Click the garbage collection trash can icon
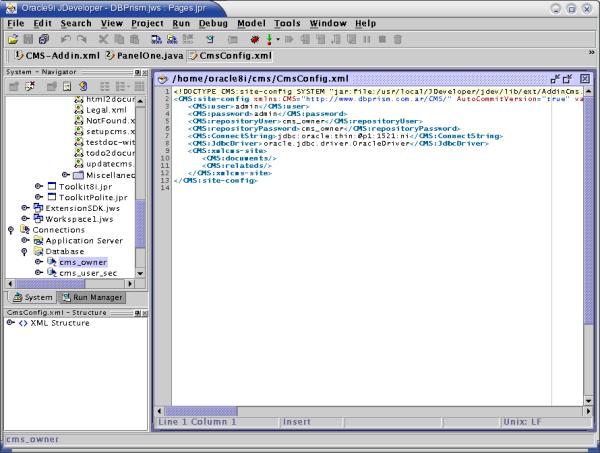 (398, 39)
